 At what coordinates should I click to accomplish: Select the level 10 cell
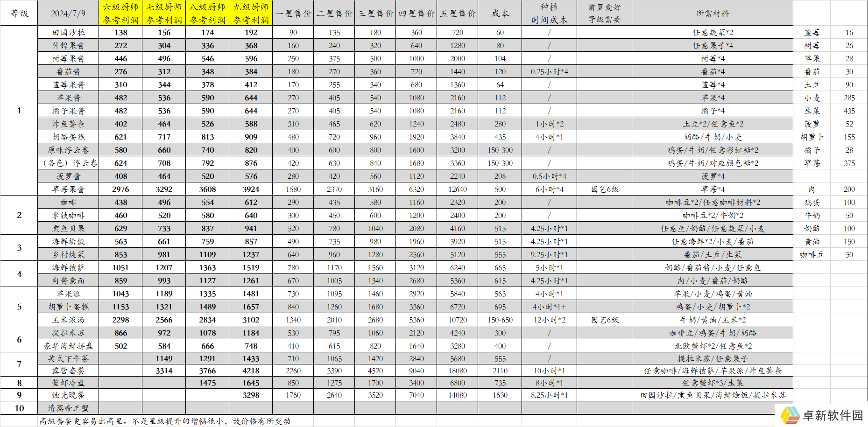click(x=19, y=407)
